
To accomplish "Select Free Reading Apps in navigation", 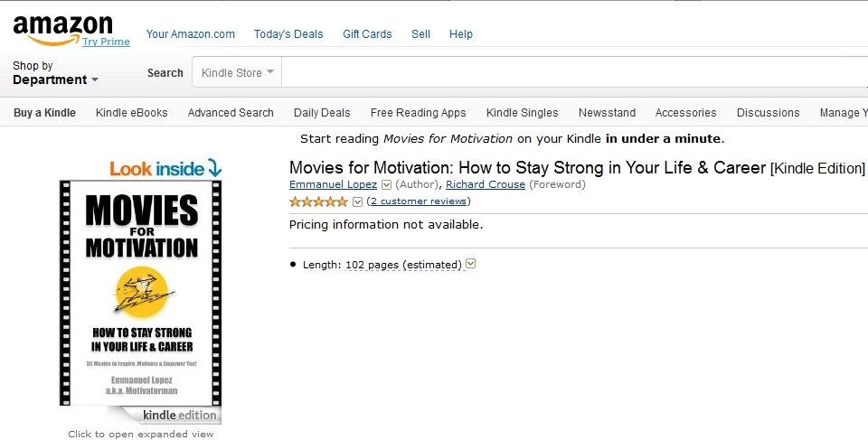I will point(418,113).
